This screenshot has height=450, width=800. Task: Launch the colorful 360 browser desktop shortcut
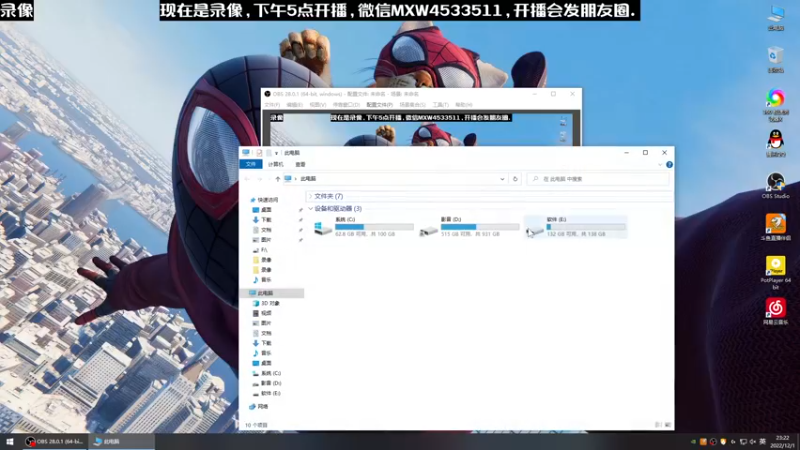[x=776, y=105]
